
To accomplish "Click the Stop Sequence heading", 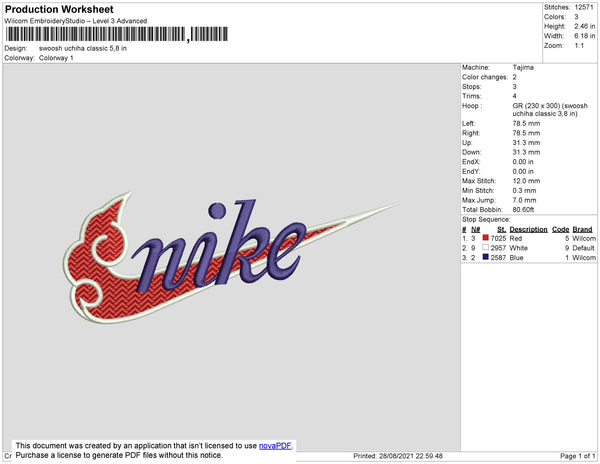I will (486, 220).
